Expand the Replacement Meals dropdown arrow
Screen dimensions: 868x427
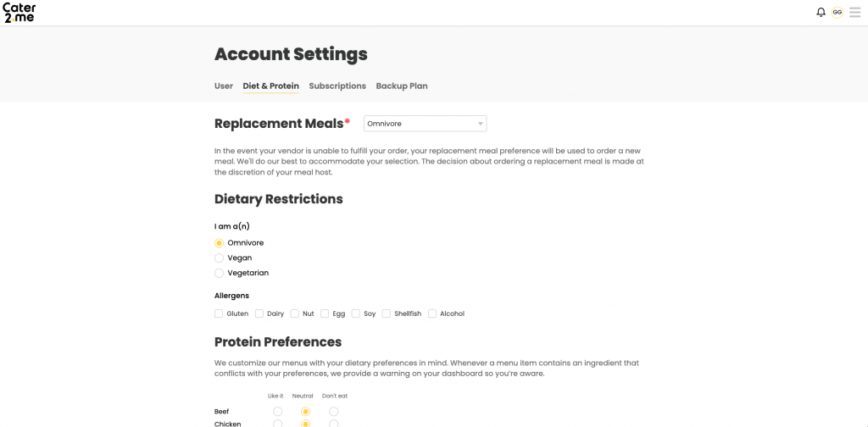pyautogui.click(x=480, y=124)
